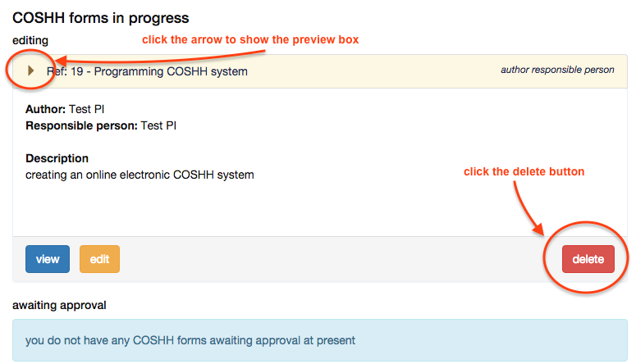Click the awaiting approval section label

point(59,305)
